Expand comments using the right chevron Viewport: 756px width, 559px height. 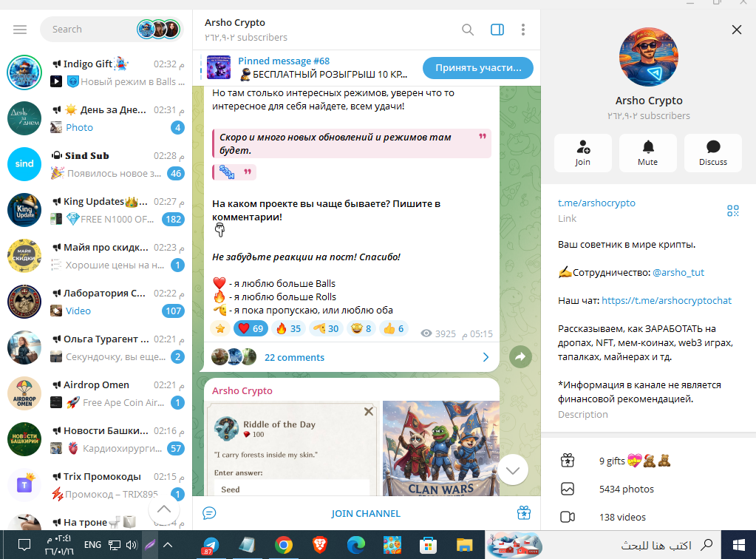486,357
